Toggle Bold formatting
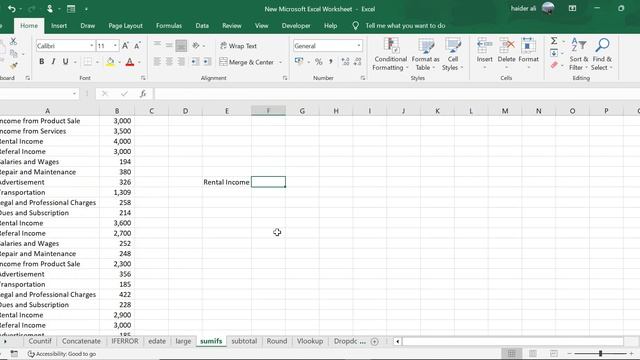This screenshot has height=360, width=640. pyautogui.click(x=41, y=62)
